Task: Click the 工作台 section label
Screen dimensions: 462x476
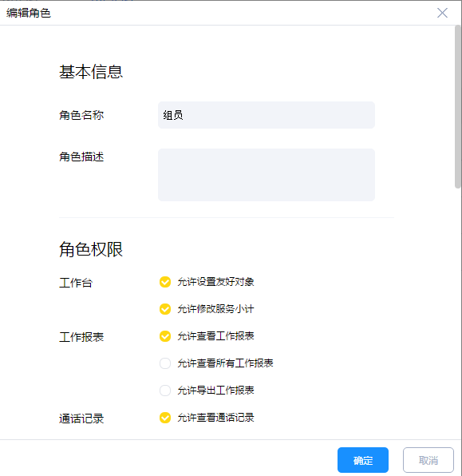Action: [x=76, y=283]
